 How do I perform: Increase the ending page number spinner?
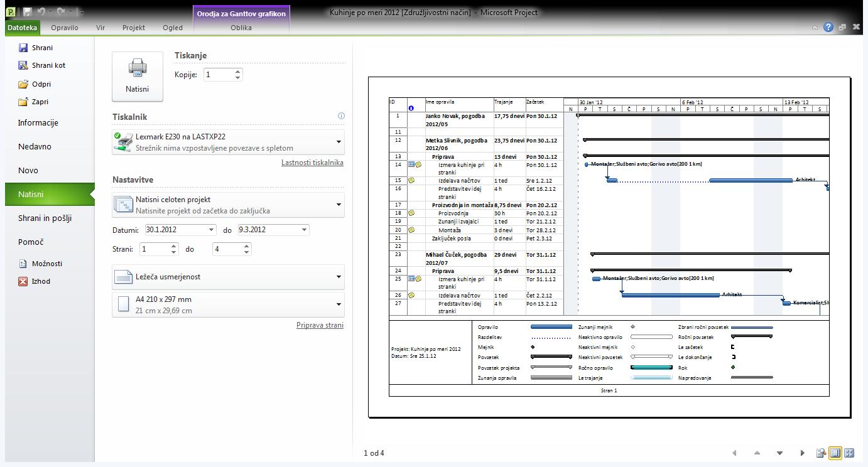pos(247,245)
